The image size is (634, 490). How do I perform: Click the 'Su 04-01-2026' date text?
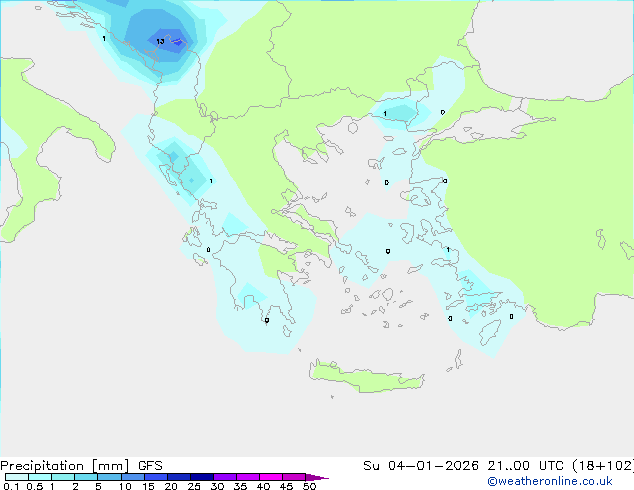tap(421, 466)
